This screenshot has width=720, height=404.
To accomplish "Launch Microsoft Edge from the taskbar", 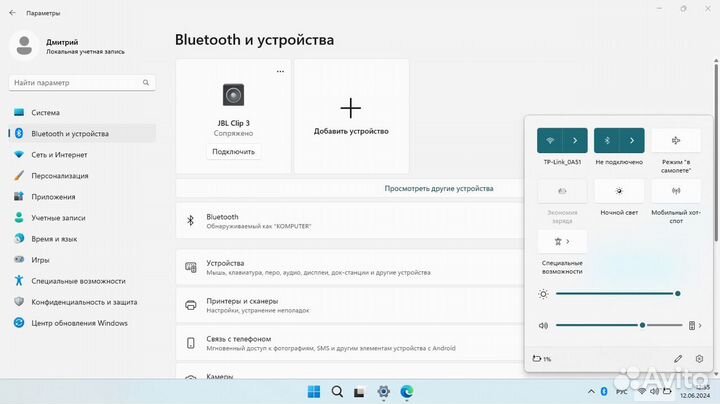I will (x=406, y=392).
